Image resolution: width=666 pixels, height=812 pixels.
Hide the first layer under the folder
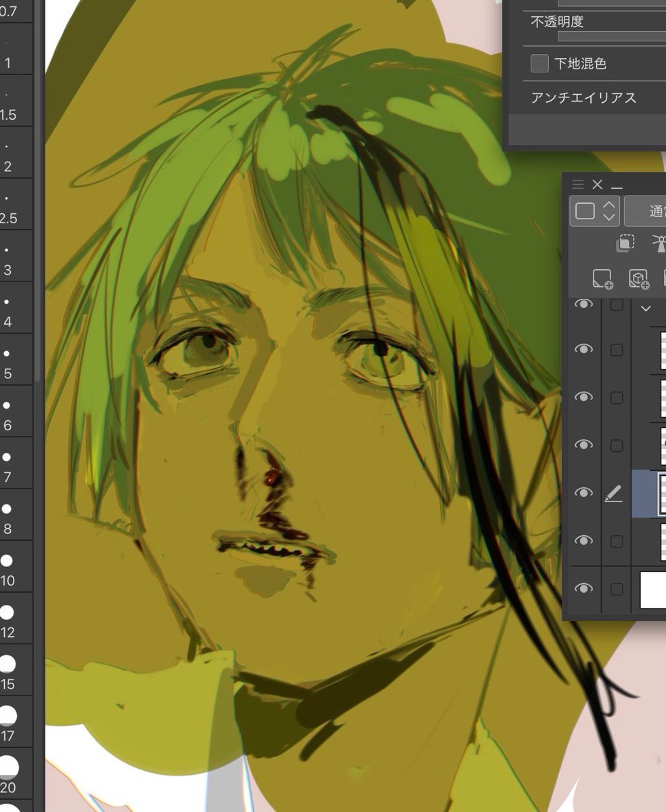(583, 349)
